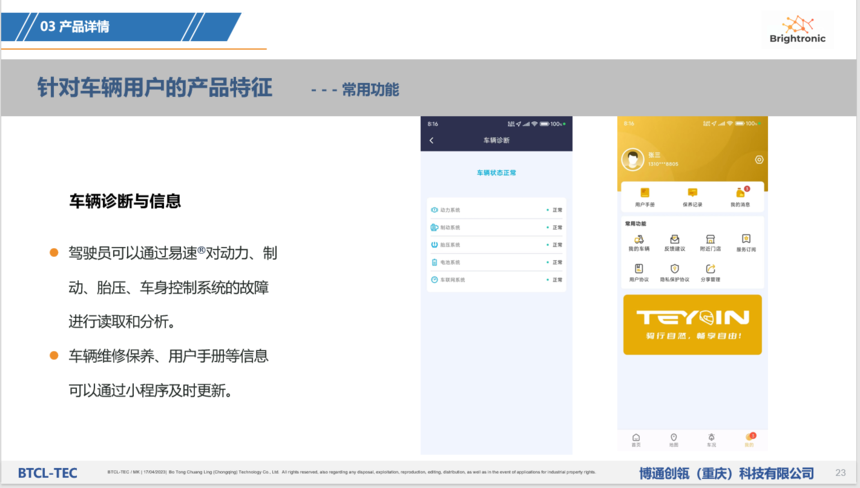Open 用户协议 user agreement icon
860x488 pixels.
pos(638,269)
